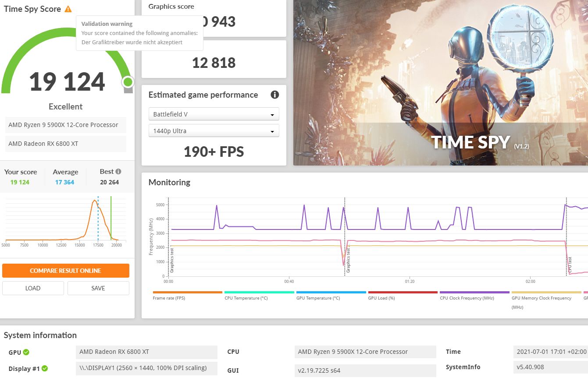Click the 01:20 time mark on monitoring chart

point(410,281)
